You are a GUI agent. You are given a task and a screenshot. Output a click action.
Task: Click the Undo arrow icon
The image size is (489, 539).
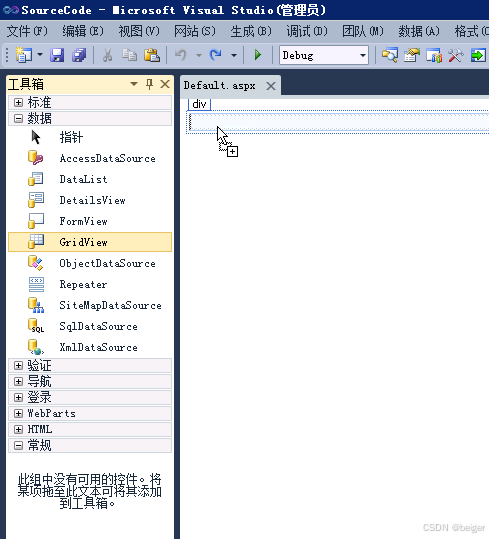point(181,55)
